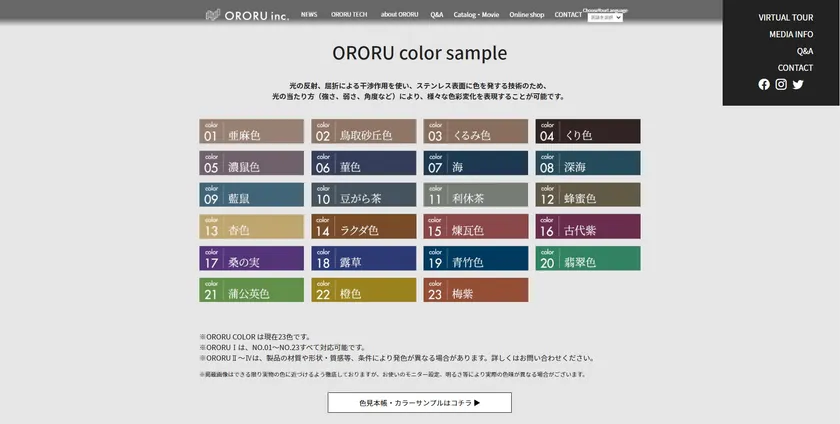Pick color swatch 14 ラクダ色
Viewport: 840px width, 424px height.
tap(363, 227)
